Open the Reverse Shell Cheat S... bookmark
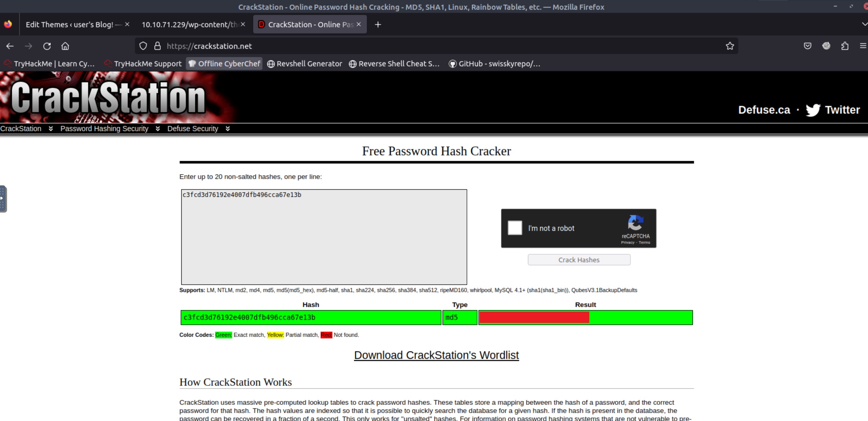 tap(394, 64)
